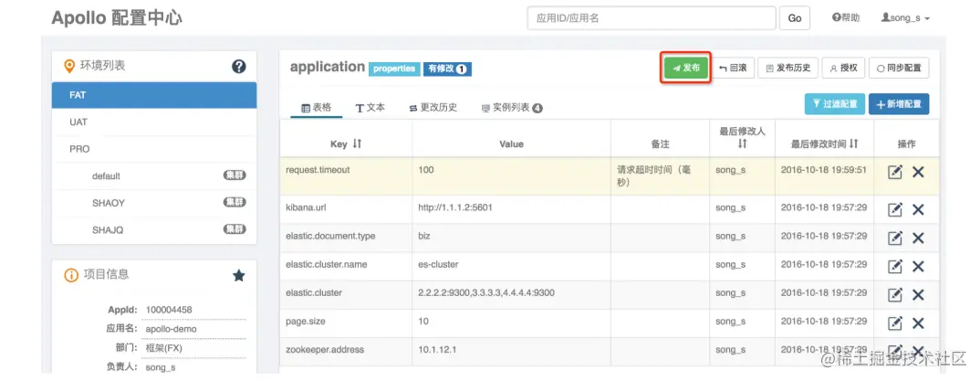The width and height of the screenshot is (980, 381).
Task: Click the 授权 authorize button
Action: [x=843, y=68]
